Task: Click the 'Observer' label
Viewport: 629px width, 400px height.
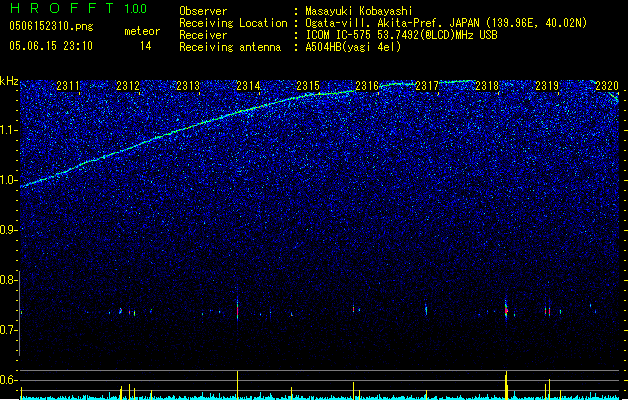Action: (x=203, y=11)
